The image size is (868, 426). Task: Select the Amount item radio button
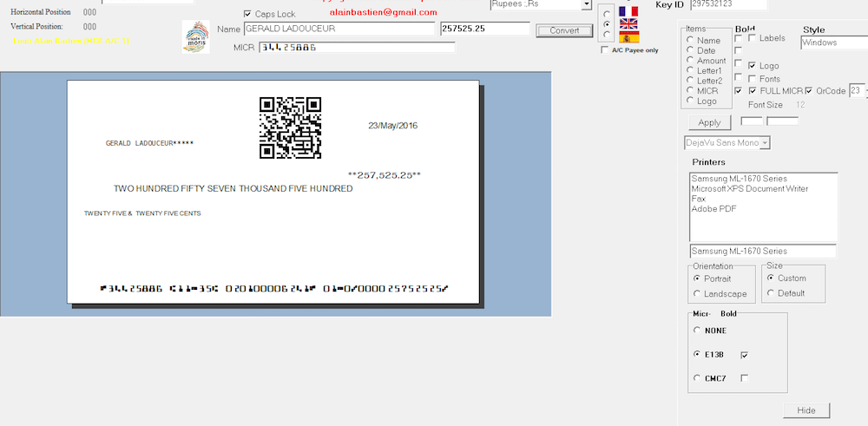click(690, 60)
